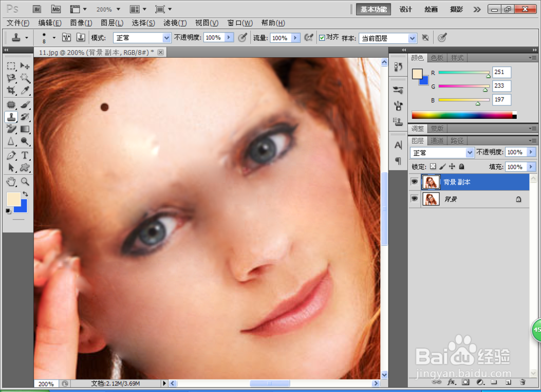The height and width of the screenshot is (392, 541).
Task: Open the Paragraph panel icon
Action: (x=398, y=161)
